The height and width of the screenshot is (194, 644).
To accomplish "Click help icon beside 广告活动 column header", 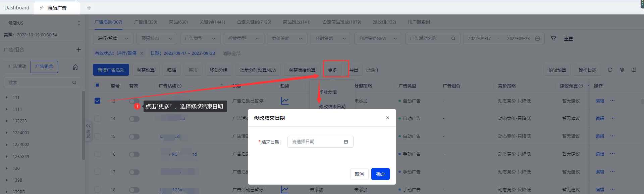I will (179, 86).
